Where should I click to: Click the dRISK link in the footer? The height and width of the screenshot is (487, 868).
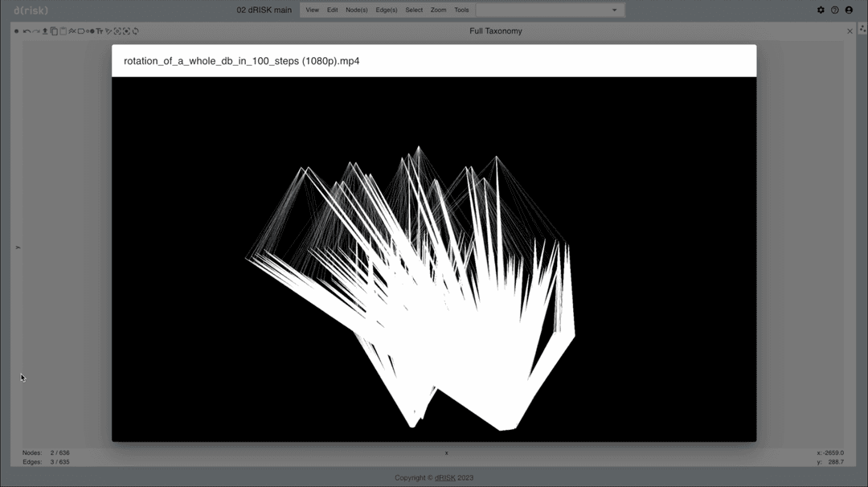444,477
